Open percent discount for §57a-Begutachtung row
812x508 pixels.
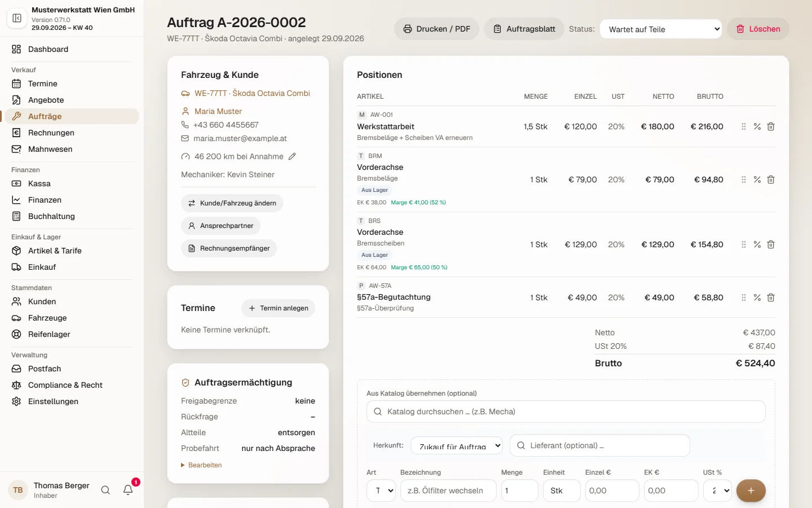757,297
